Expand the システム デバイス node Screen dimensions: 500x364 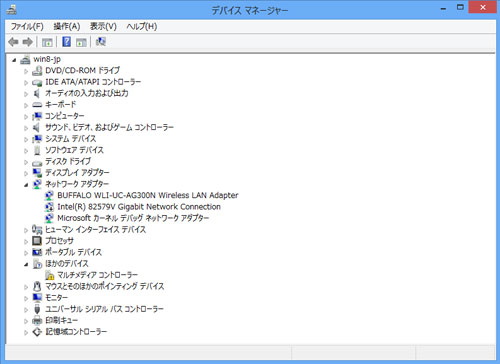tap(26, 139)
